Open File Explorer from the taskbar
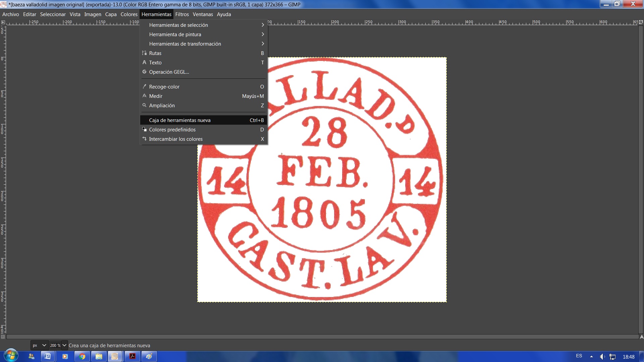The height and width of the screenshot is (362, 644). click(x=99, y=356)
